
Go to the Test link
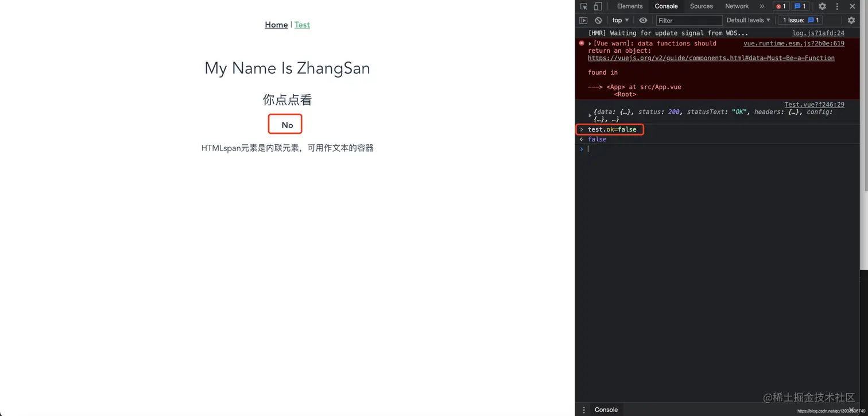(x=302, y=25)
